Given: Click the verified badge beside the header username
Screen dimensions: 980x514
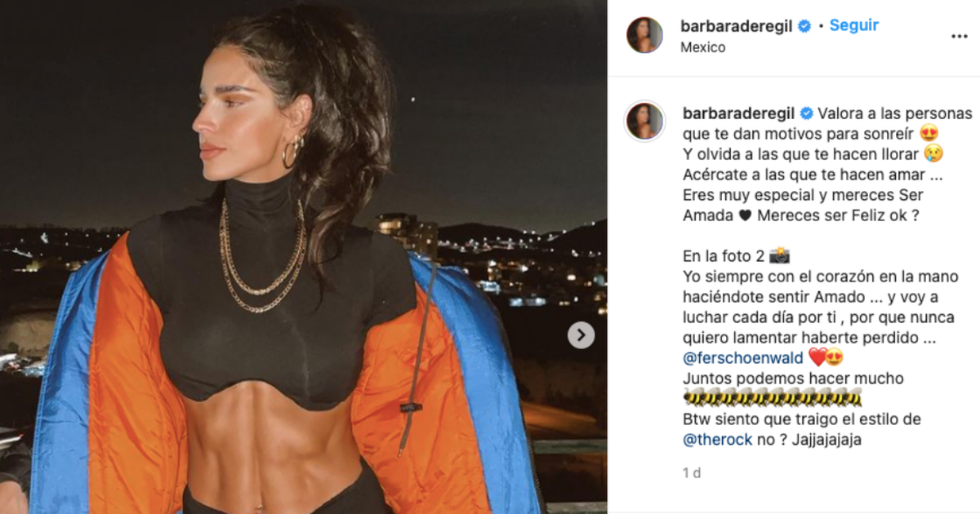Looking at the screenshot, I should 804,26.
